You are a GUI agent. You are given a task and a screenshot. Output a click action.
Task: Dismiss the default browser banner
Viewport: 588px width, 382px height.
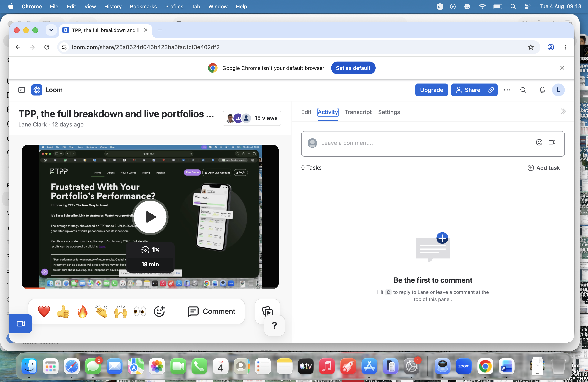point(562,68)
